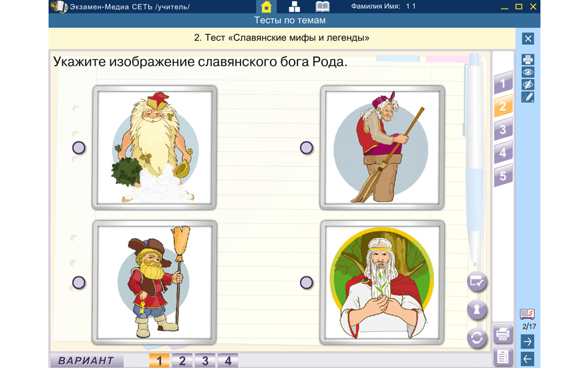Maximize the application window

pyautogui.click(x=519, y=7)
